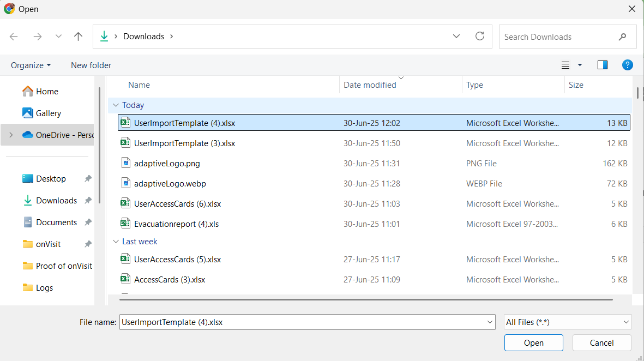The image size is (644, 361).
Task: Open recent locations dropdown arrow
Action: pos(58,37)
